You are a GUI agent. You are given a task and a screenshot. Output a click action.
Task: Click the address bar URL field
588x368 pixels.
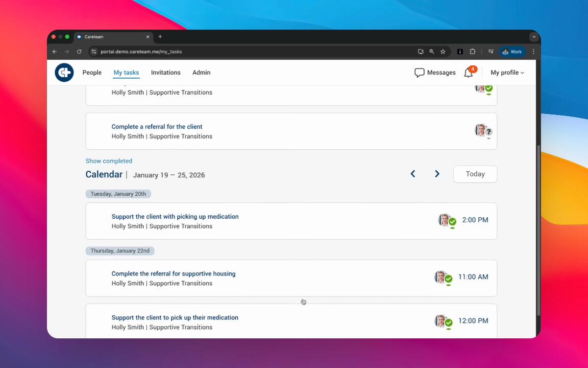(255, 52)
